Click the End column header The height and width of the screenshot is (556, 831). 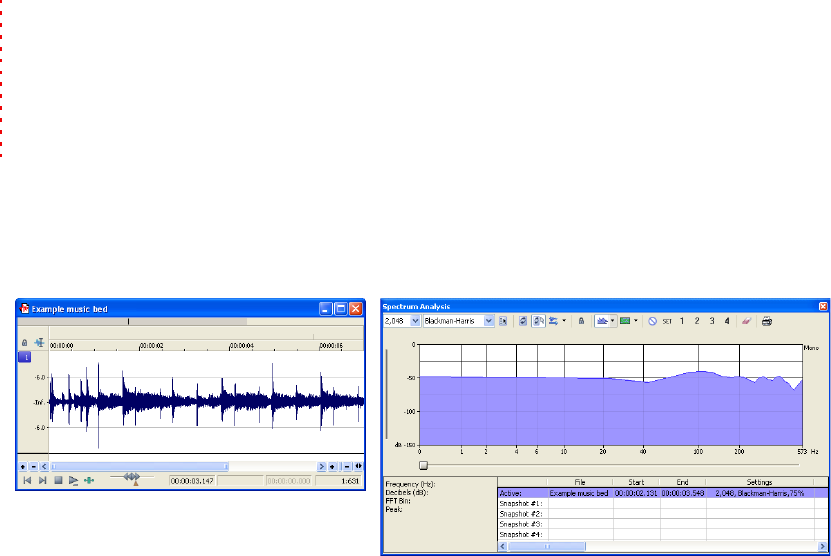click(x=683, y=482)
